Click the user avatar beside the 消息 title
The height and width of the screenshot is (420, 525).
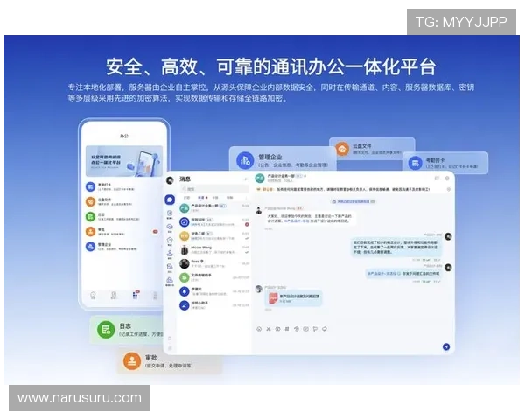(170, 180)
